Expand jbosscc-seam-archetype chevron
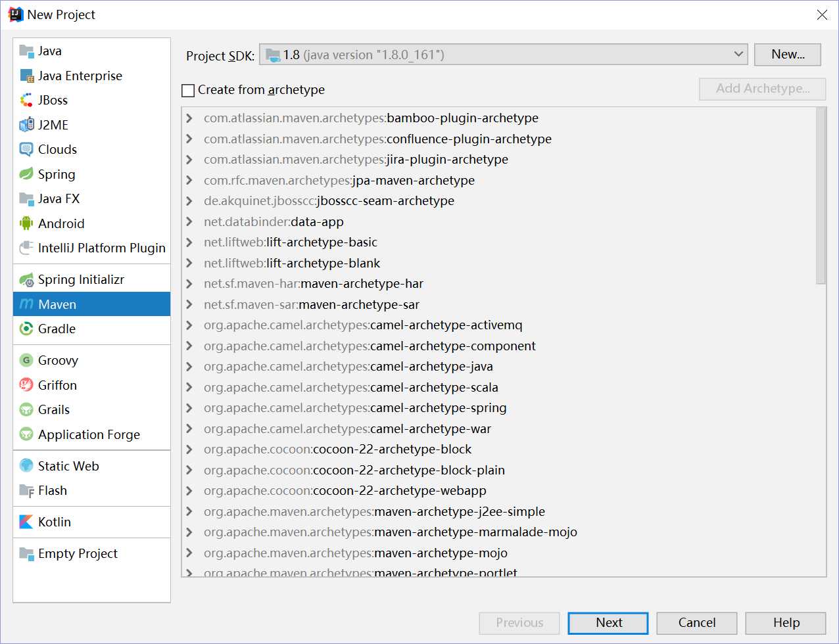 (x=189, y=201)
